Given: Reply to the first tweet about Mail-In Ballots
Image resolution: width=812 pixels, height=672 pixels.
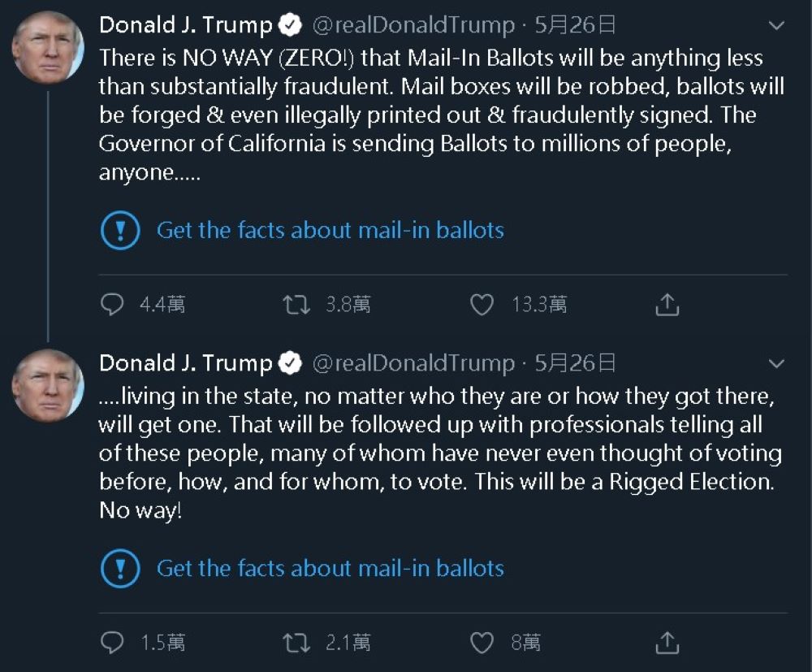Looking at the screenshot, I should (112, 305).
